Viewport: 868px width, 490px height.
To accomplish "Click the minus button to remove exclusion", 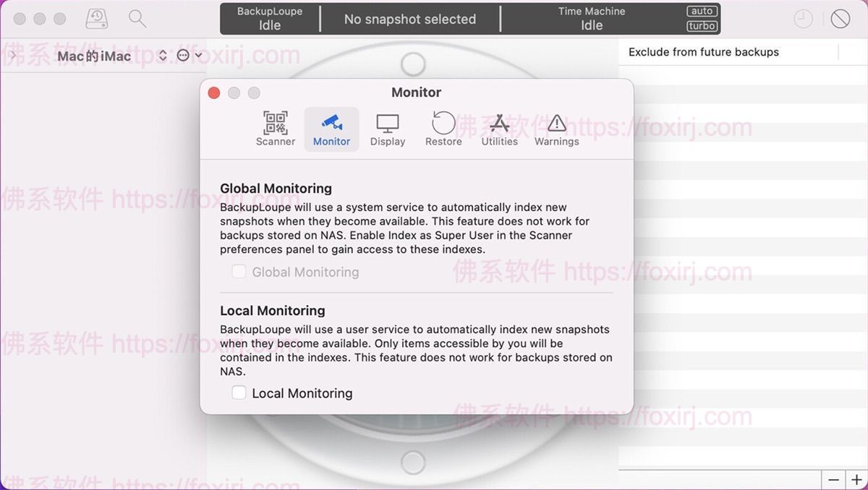I will pyautogui.click(x=833, y=480).
